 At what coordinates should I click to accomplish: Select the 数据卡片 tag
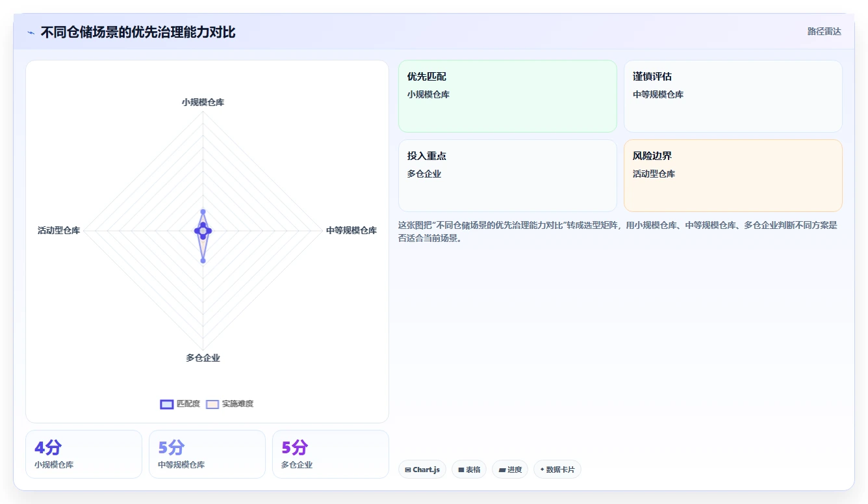click(557, 470)
